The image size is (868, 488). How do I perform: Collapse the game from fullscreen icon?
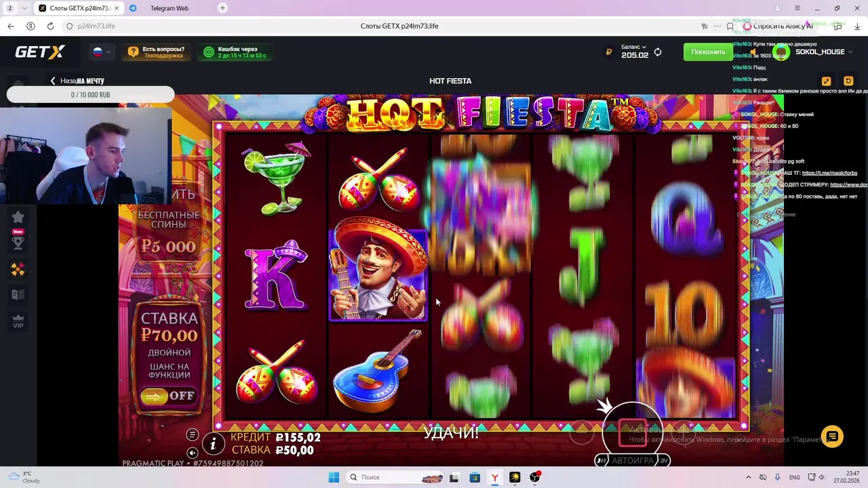pos(826,81)
